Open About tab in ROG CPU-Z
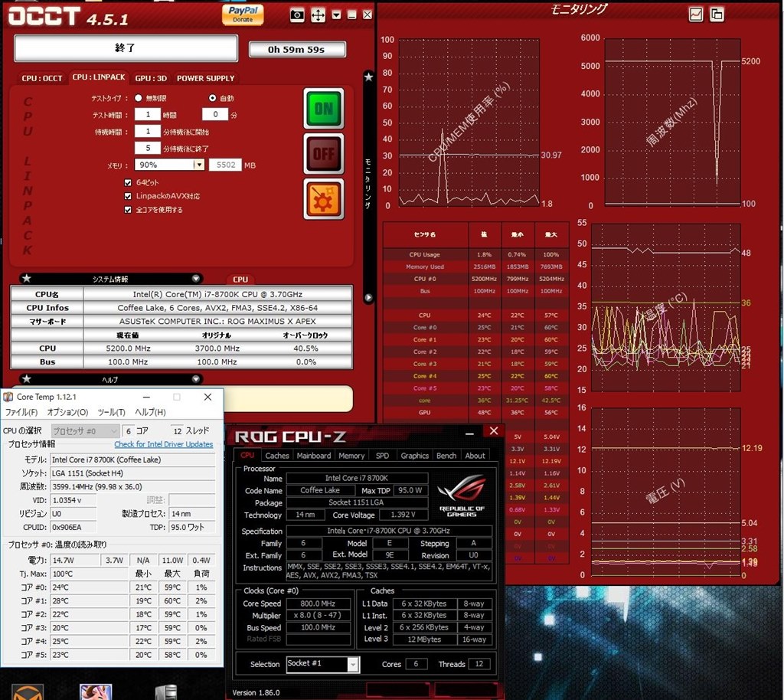Image resolution: width=784 pixels, height=700 pixels. [x=475, y=456]
